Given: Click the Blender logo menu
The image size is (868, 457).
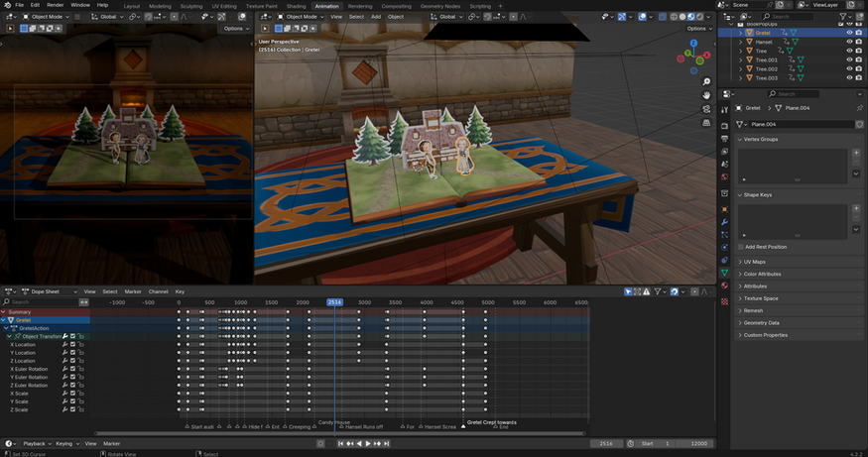Looking at the screenshot, I should click(7, 5).
